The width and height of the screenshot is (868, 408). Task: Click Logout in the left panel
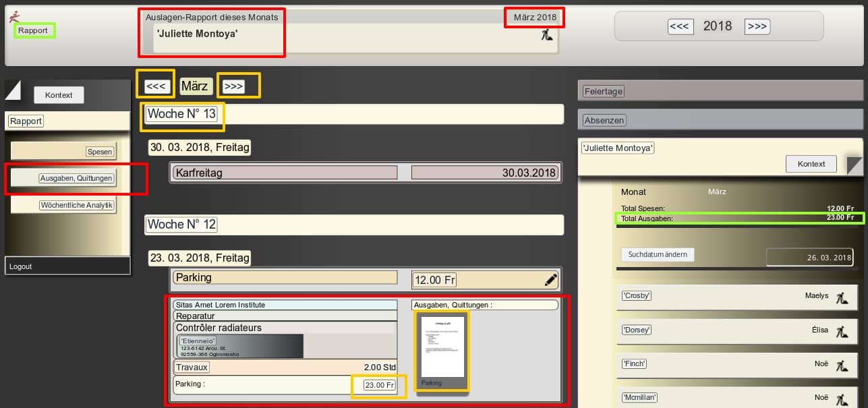21,266
